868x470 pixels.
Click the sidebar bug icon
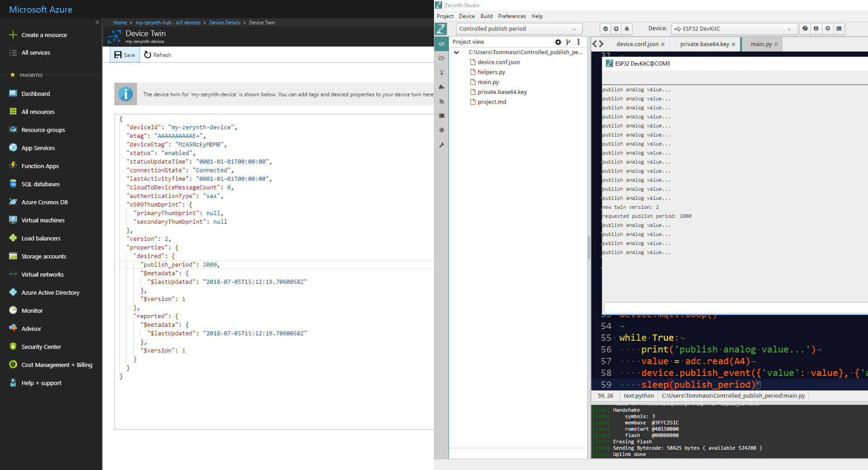click(x=441, y=130)
